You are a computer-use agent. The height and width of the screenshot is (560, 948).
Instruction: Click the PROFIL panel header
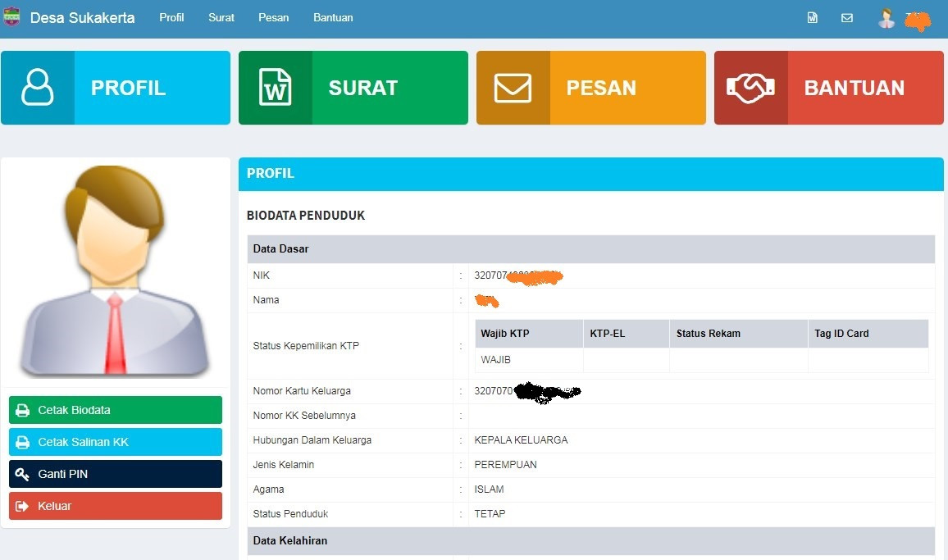click(590, 174)
